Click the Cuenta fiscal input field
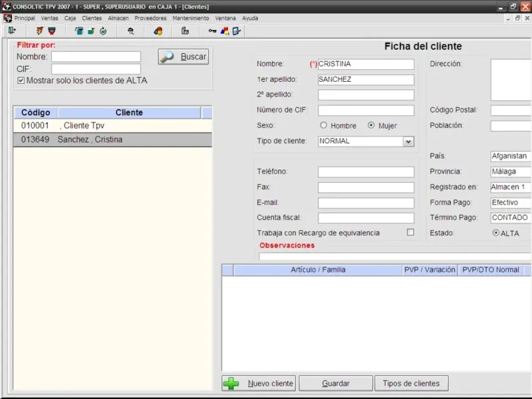Screen dimensions: 532x399 [366, 218]
